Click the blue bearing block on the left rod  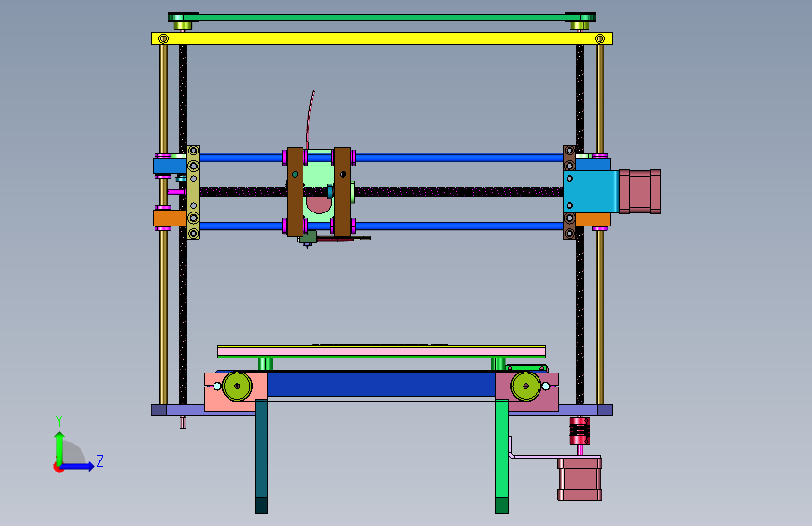pos(170,167)
